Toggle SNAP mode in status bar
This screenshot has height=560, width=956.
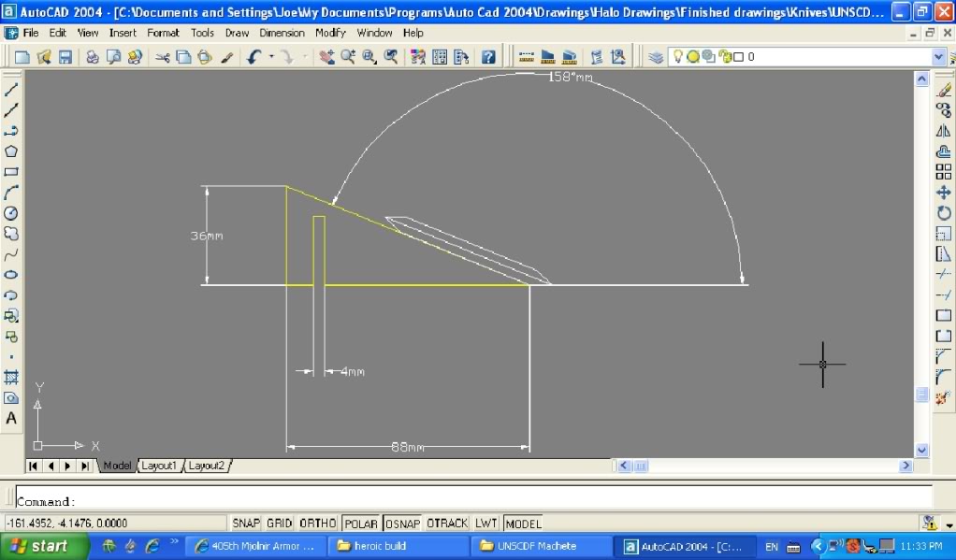pyautogui.click(x=246, y=524)
